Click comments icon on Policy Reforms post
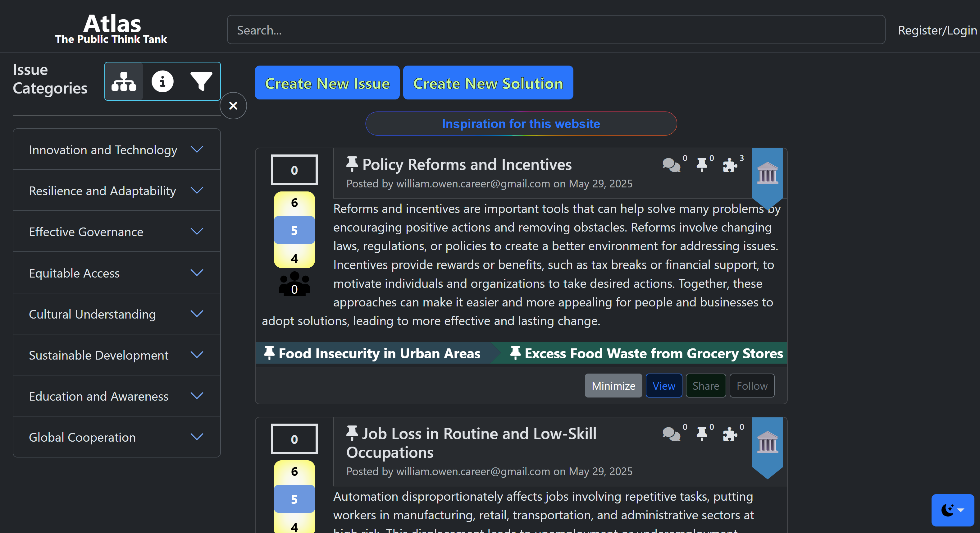 click(672, 165)
